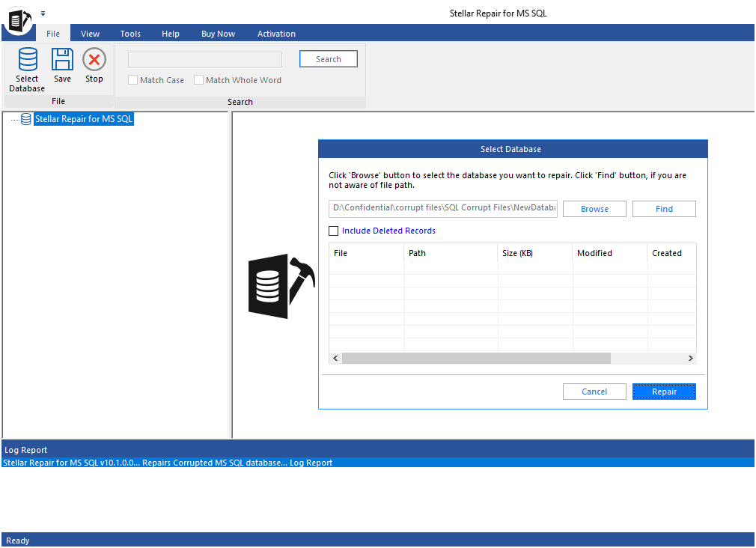Click the table's right scroll arrow
Viewport: 756px width, 548px height.
click(690, 359)
